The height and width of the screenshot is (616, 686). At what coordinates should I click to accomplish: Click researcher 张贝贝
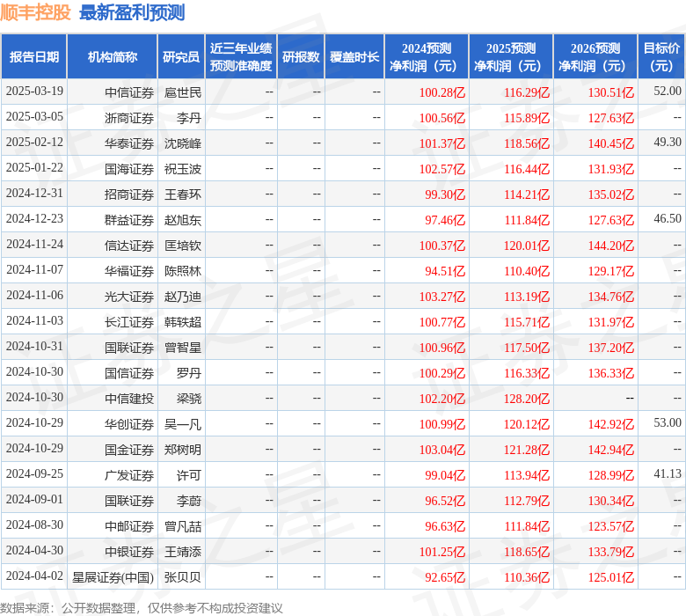point(183,577)
